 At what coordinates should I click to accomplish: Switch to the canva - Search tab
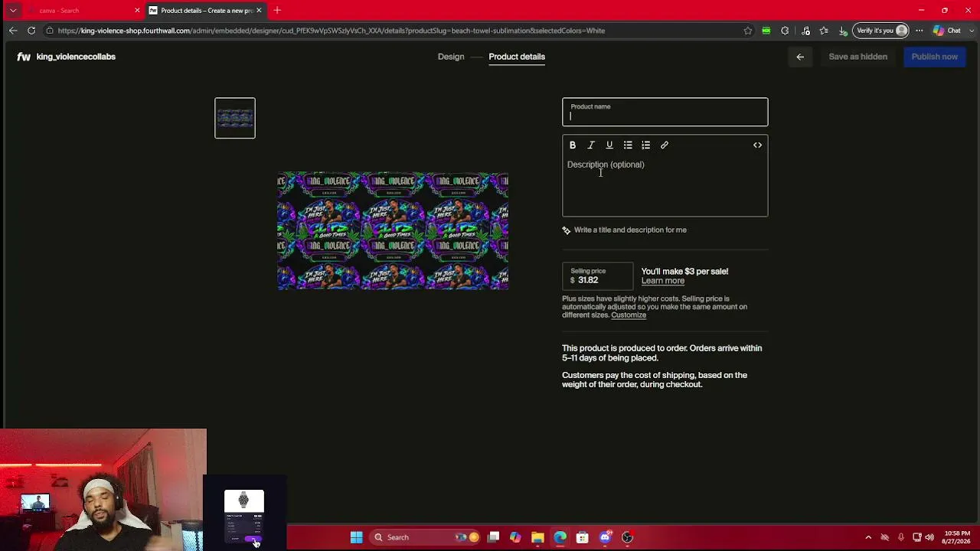[84, 11]
